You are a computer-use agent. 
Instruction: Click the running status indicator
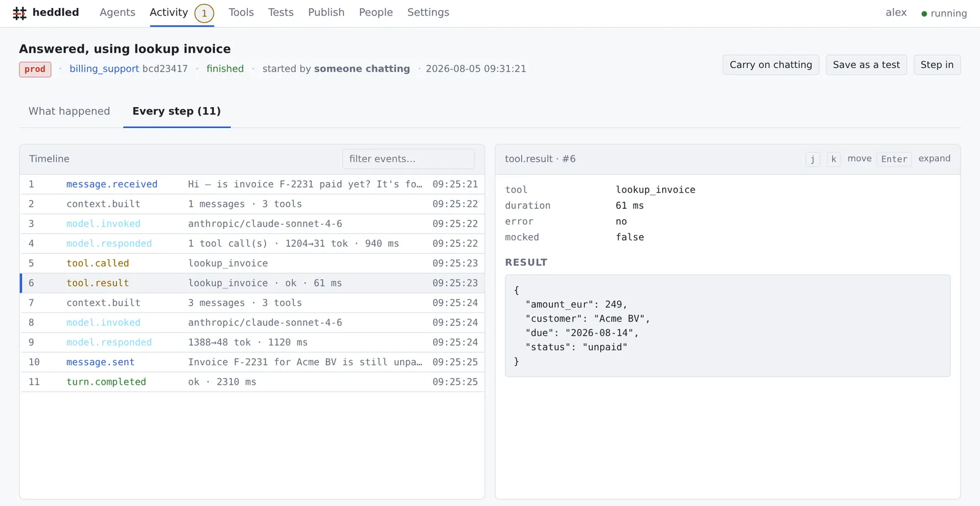tap(944, 13)
